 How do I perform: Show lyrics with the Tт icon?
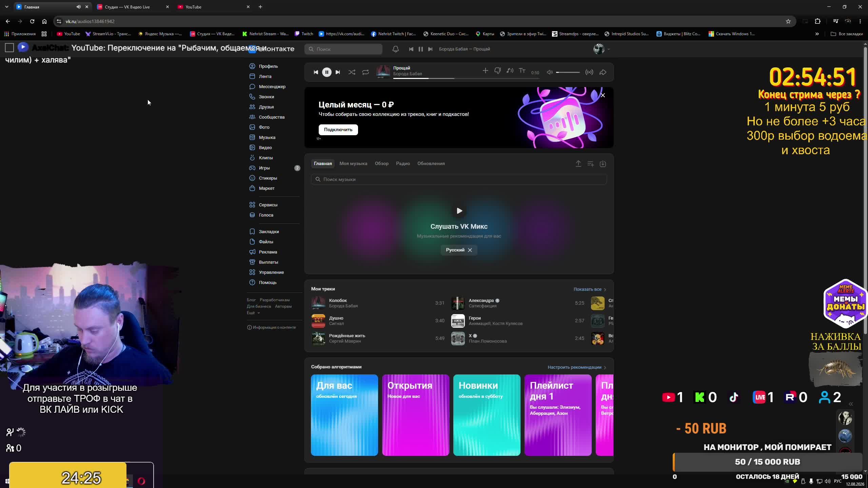(x=522, y=70)
